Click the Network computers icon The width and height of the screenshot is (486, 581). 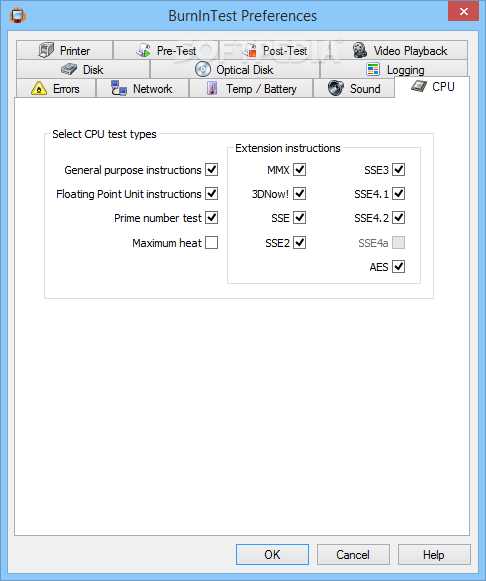coord(119,88)
